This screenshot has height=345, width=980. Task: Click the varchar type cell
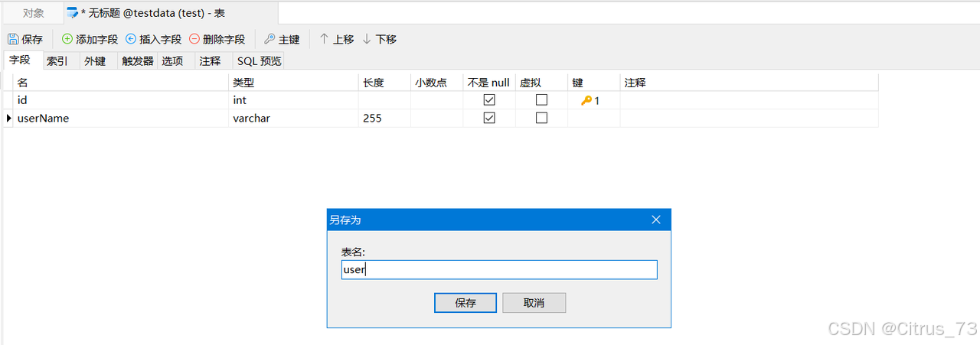[293, 118]
